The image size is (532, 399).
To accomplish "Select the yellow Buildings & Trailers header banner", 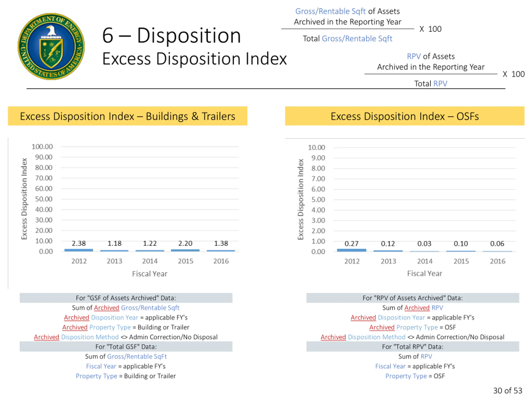I will 127,116.
